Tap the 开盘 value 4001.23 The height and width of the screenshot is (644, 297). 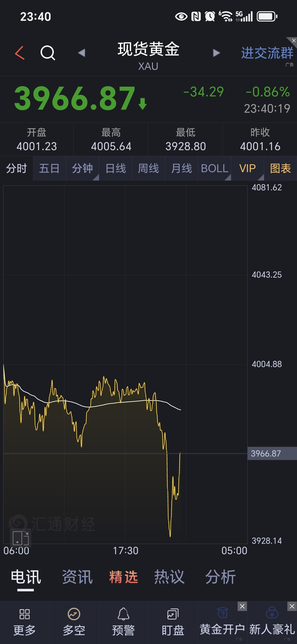click(37, 146)
